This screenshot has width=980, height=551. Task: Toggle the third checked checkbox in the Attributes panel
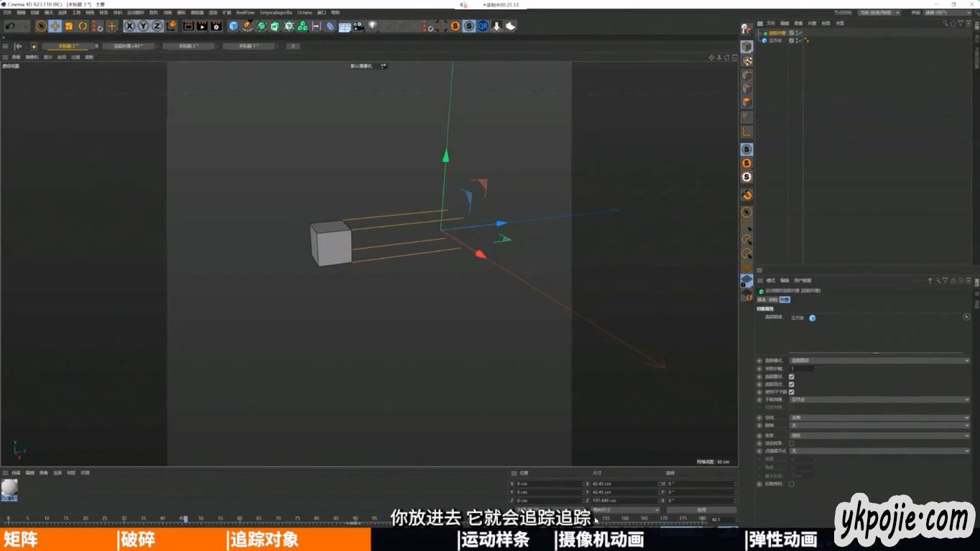(791, 392)
